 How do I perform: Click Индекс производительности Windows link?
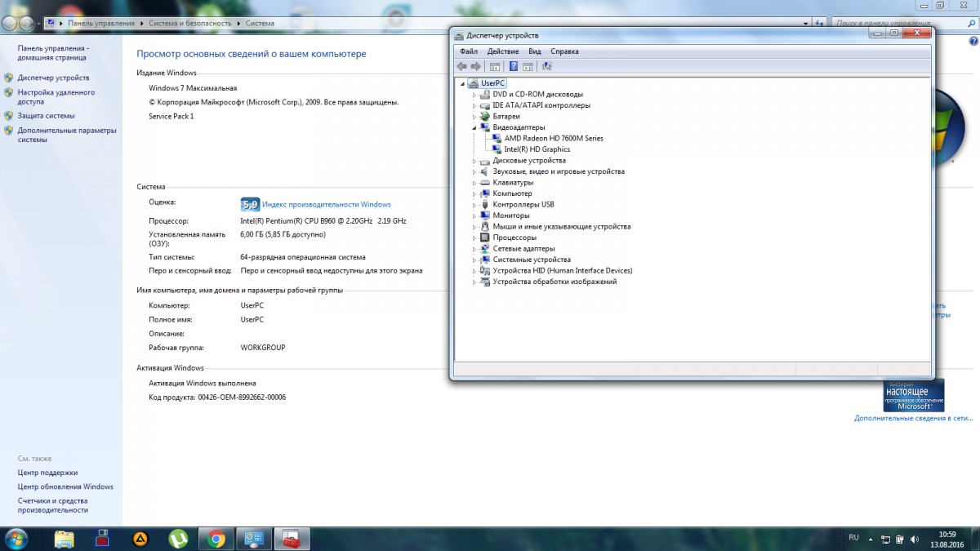[x=327, y=205]
